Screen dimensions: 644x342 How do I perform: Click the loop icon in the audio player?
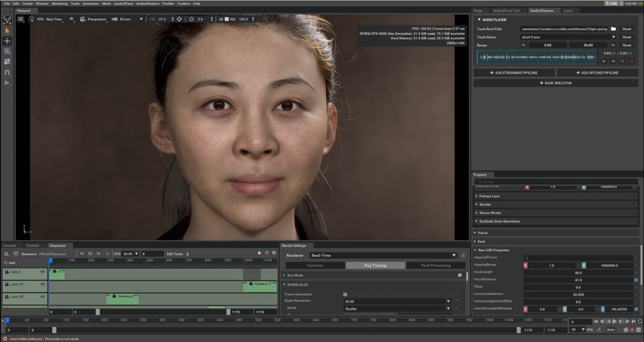coord(622,61)
